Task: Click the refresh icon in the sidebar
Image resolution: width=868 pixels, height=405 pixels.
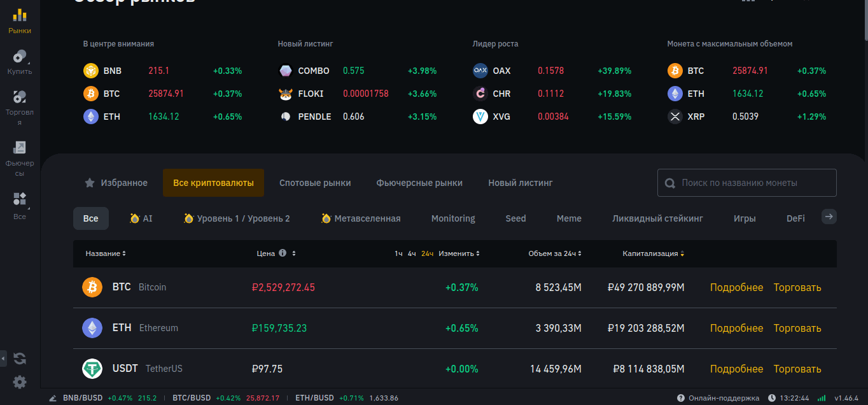Action: (x=20, y=359)
